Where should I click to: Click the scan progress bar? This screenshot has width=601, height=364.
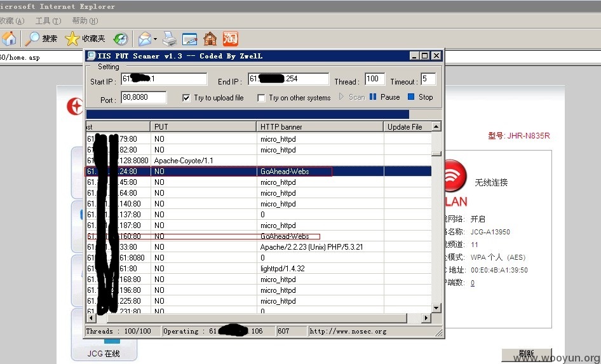[x=264, y=114]
